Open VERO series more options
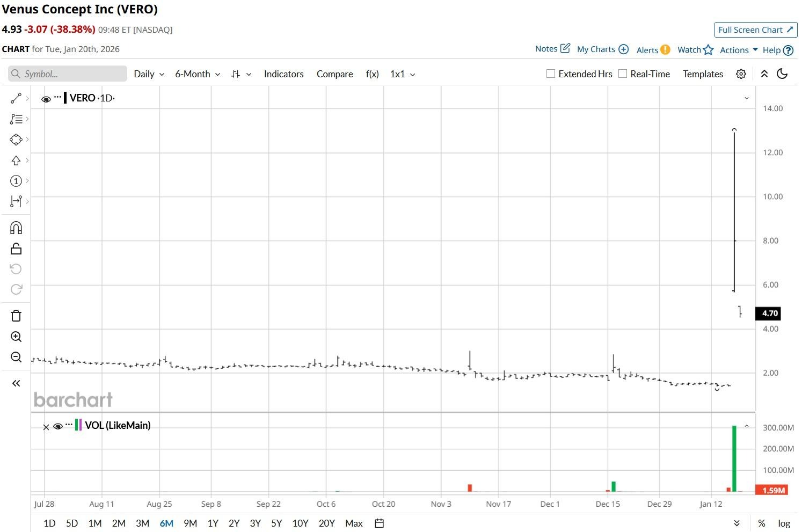 [x=58, y=97]
